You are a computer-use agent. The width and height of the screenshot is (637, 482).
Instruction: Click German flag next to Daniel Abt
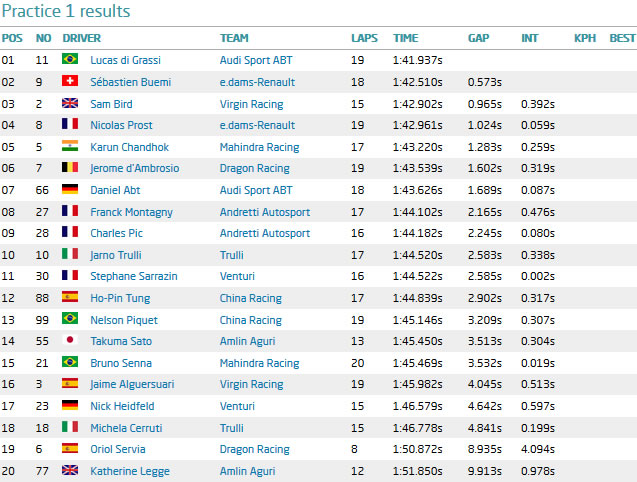pyautogui.click(x=70, y=189)
